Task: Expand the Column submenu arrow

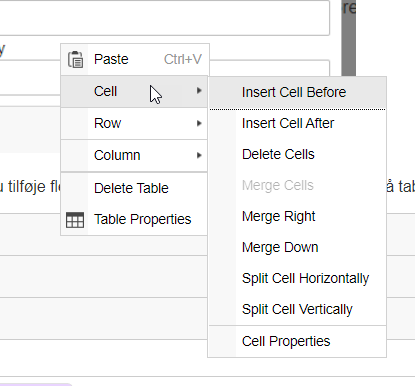Action: [x=199, y=155]
